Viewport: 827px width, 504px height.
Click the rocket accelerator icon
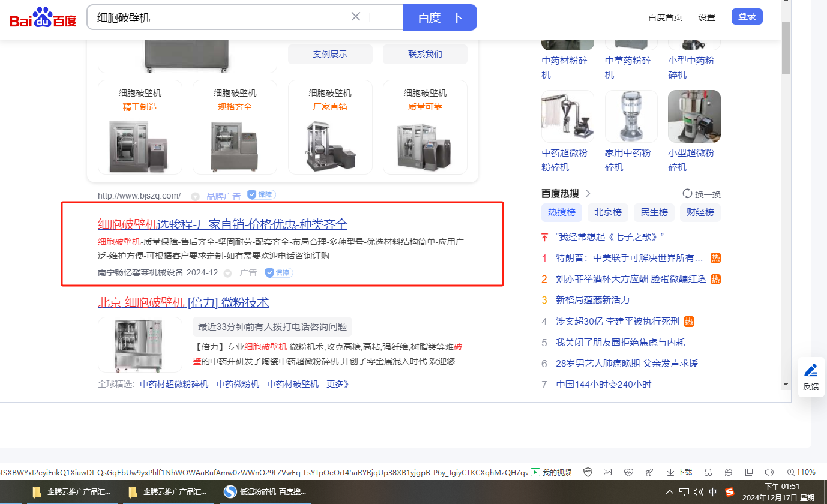coord(649,472)
